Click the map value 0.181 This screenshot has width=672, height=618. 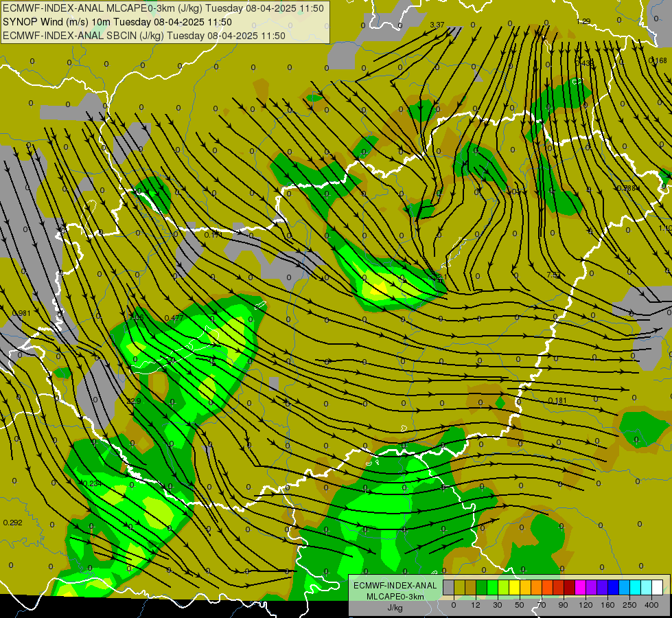point(557,400)
